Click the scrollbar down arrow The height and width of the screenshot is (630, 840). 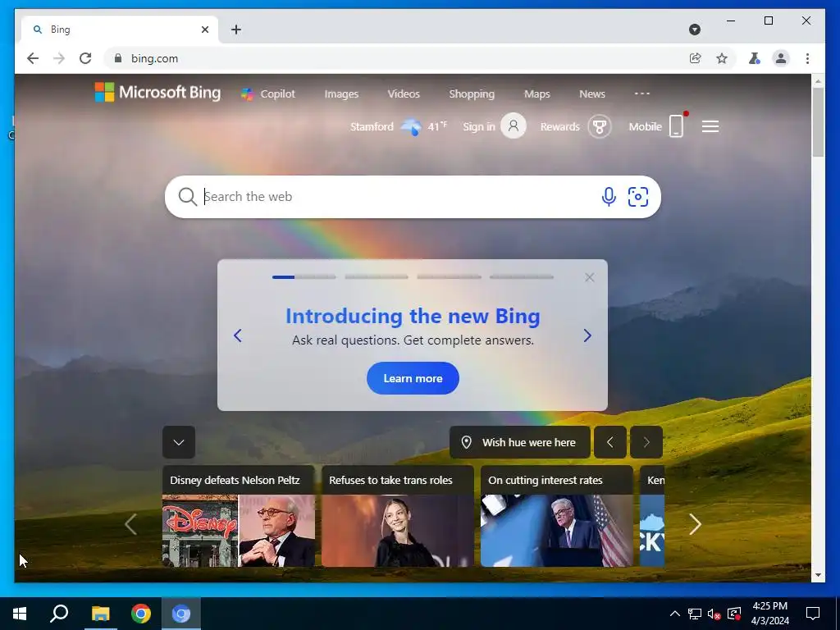point(818,575)
